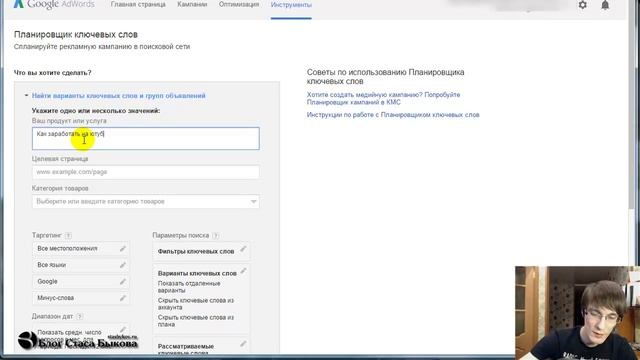
Task: Open the Таргетинг help question mark
Action: pyautogui.click(x=68, y=236)
